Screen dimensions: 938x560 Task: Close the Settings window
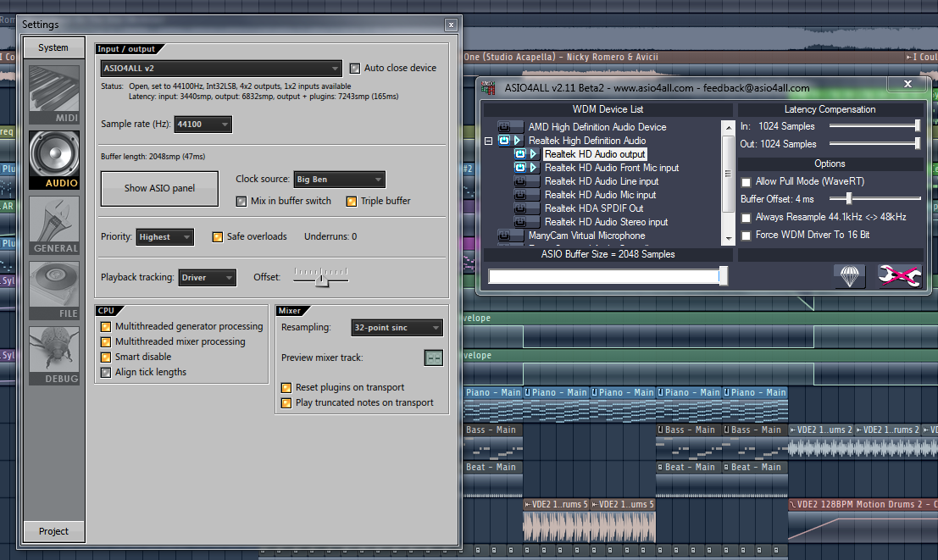pos(451,25)
